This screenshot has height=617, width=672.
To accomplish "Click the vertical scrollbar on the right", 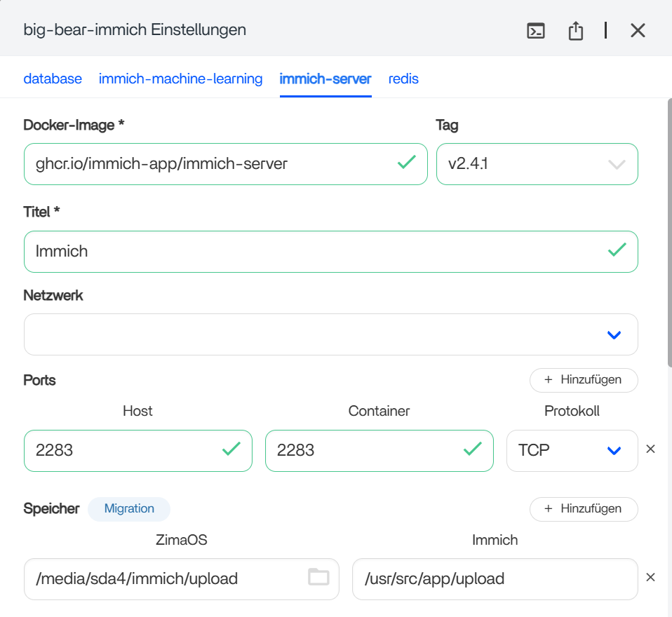I will tap(668, 231).
